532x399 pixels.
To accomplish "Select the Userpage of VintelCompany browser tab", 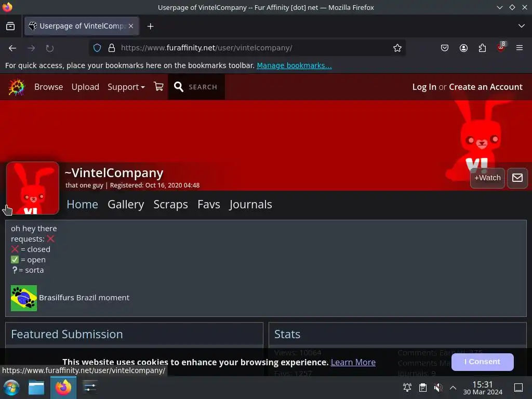I will [x=82, y=26].
